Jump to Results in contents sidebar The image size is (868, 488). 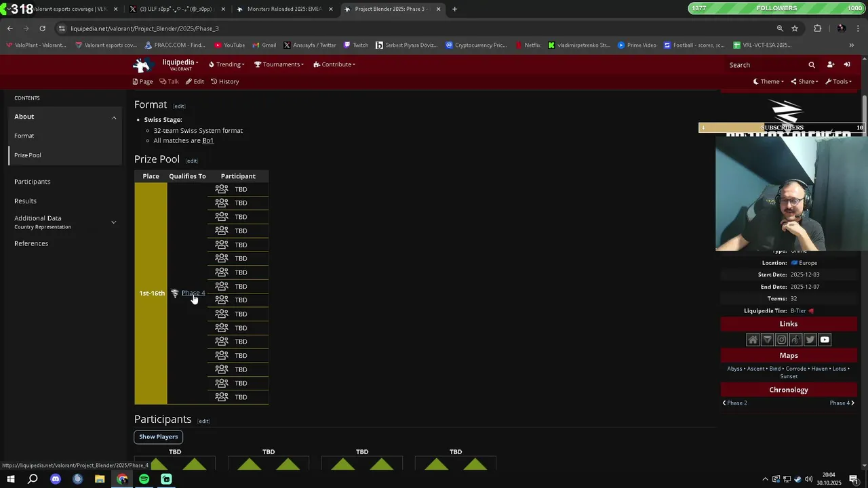click(x=25, y=201)
